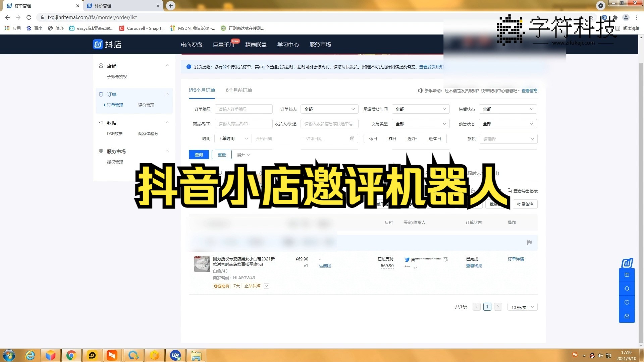The width and height of the screenshot is (644, 362).
Task: Open 电商罗盘 in top navigation
Action: (x=191, y=45)
